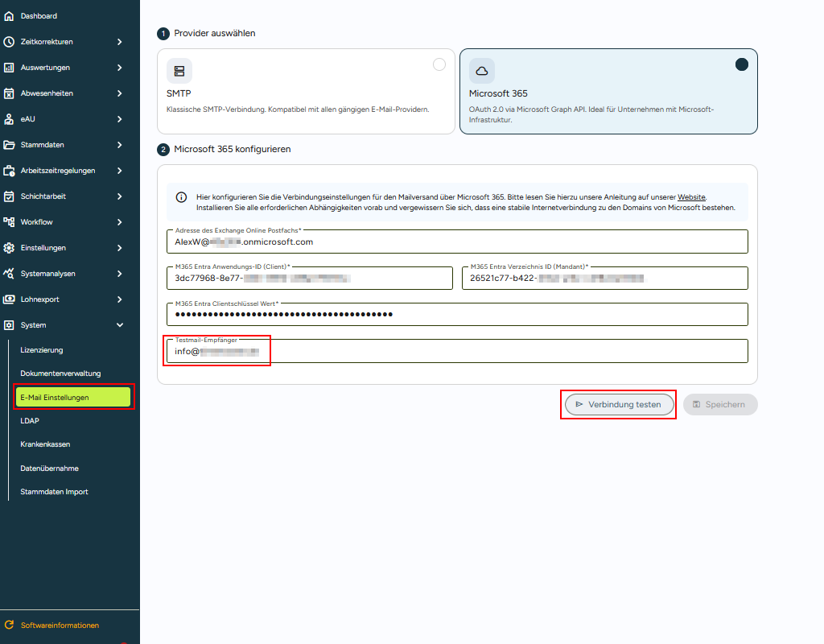Focus the Entra Verzeichnis ID (Mandant) field
Screen dimensions: 824x644
point(605,278)
